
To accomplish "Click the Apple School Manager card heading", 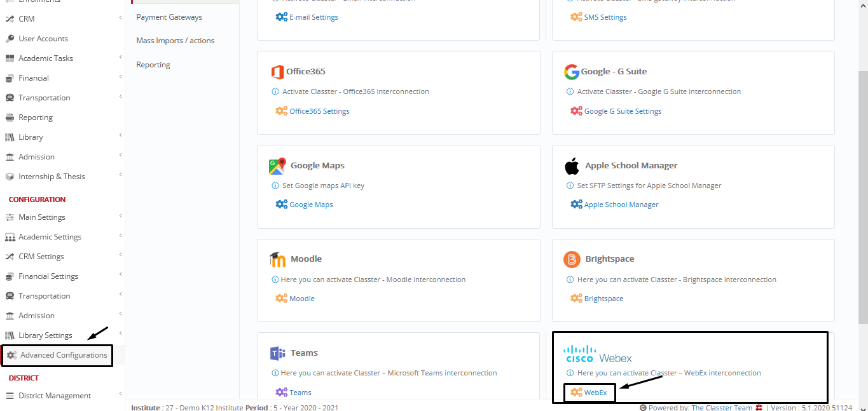I will coord(631,166).
